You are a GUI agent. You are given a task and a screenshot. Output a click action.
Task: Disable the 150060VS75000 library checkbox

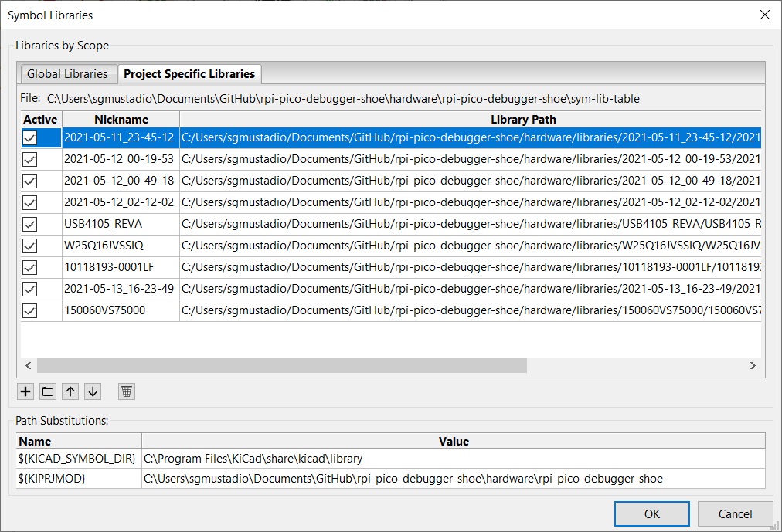[x=30, y=310]
